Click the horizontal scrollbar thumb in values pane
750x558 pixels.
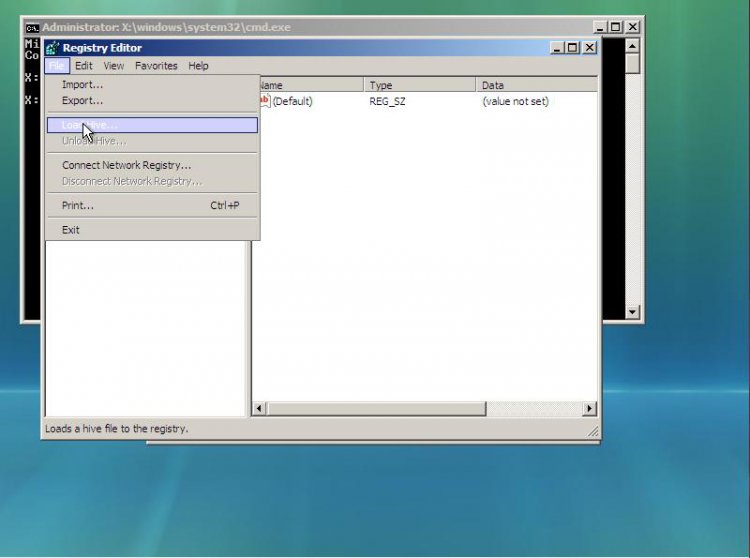tap(376, 409)
